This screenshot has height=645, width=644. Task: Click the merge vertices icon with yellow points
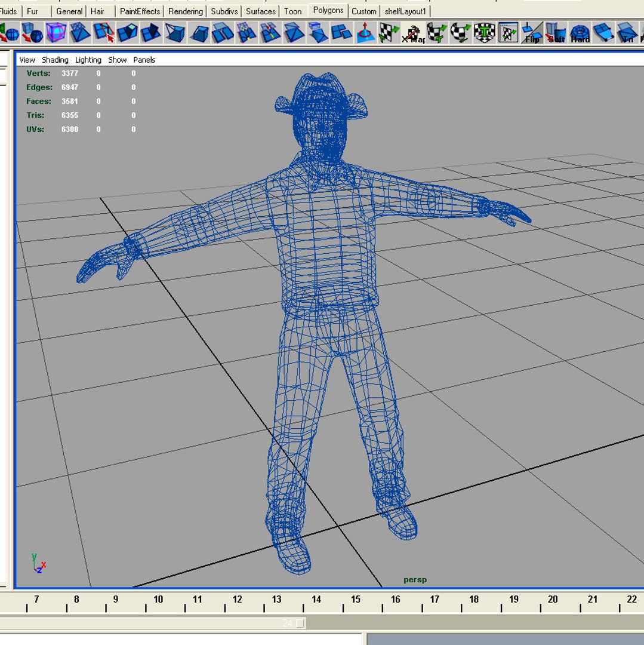[246, 33]
